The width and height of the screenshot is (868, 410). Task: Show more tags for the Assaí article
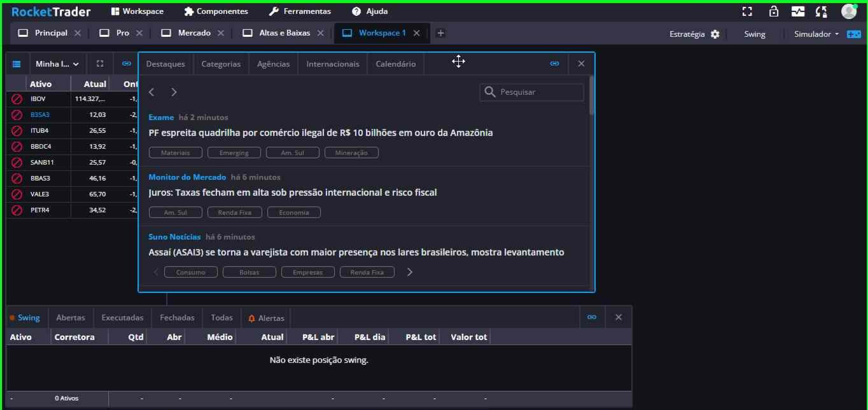(410, 272)
